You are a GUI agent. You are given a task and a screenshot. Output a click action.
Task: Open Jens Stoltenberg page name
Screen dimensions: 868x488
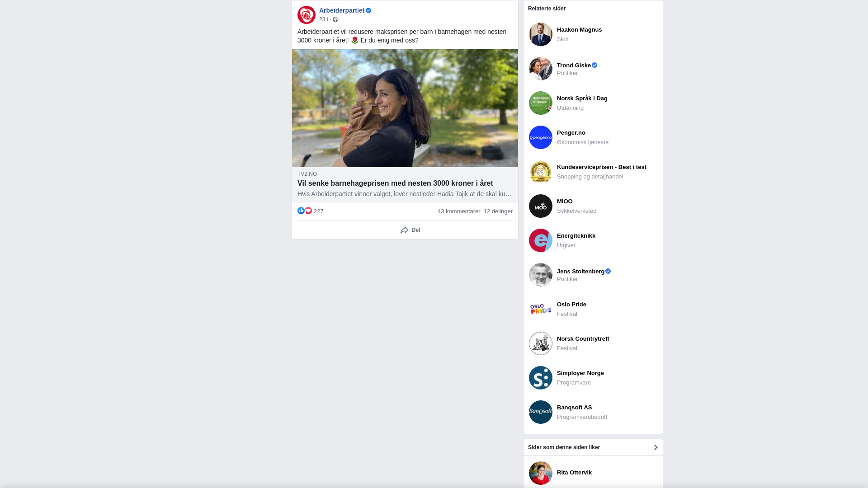coord(580,271)
